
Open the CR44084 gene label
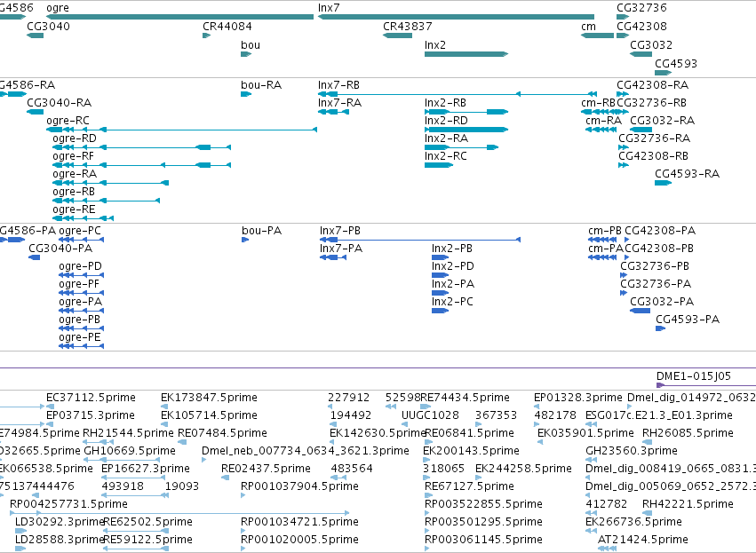coord(227,27)
